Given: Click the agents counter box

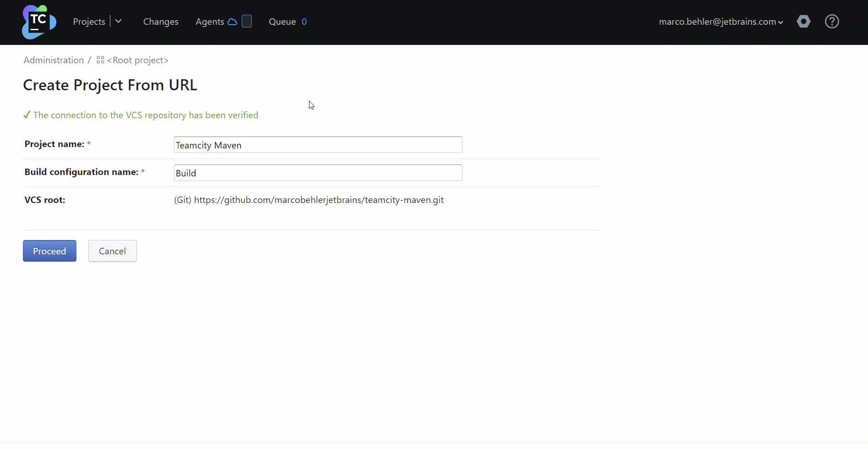Looking at the screenshot, I should [x=247, y=22].
